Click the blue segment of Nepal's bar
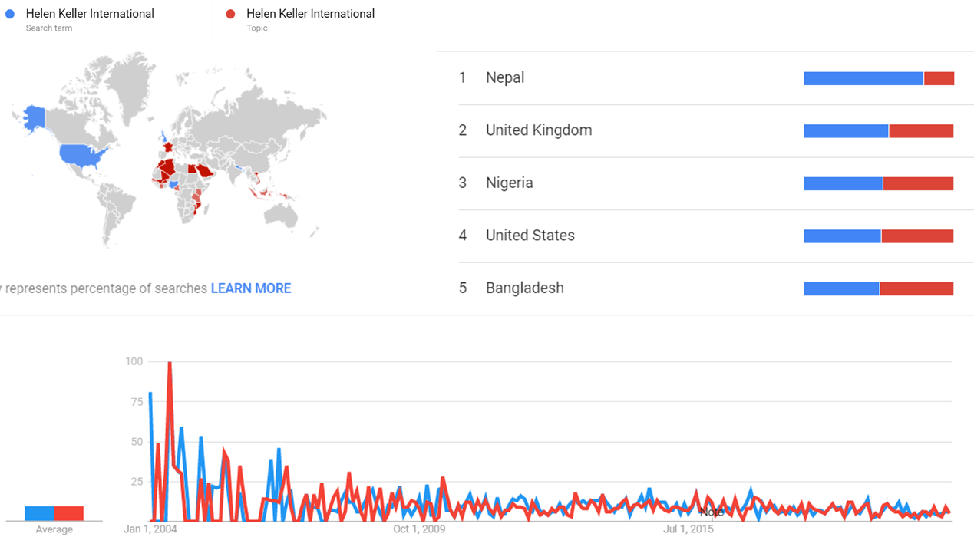The height and width of the screenshot is (560, 974). click(863, 78)
